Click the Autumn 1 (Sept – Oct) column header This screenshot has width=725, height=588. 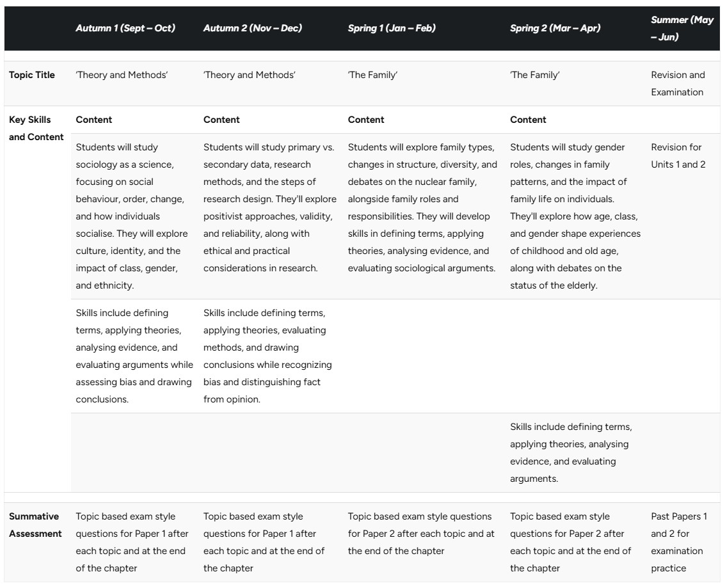[x=125, y=28]
